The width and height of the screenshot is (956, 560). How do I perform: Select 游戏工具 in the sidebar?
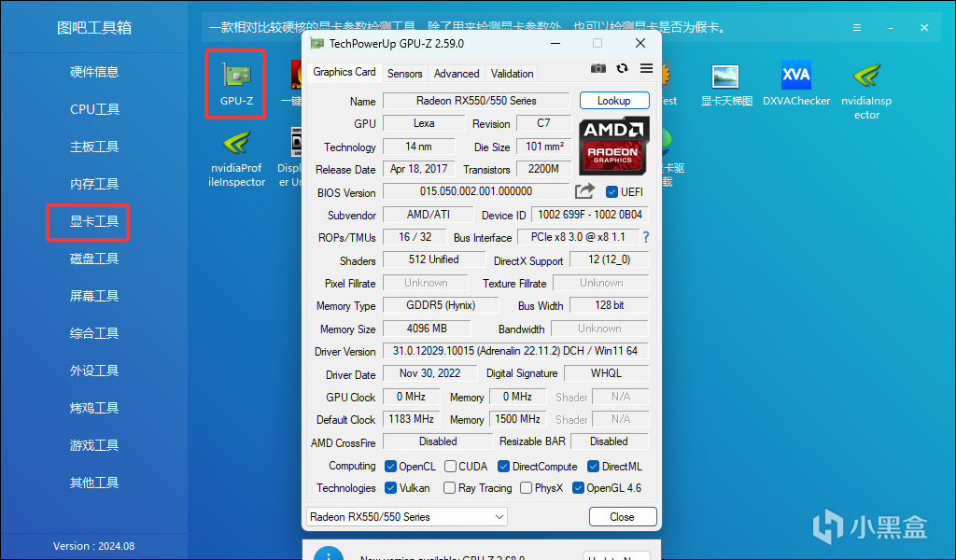[94, 445]
